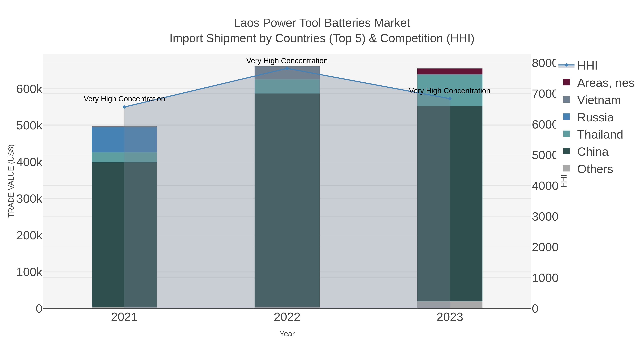Click the Others bar segment in 2023

point(450,305)
